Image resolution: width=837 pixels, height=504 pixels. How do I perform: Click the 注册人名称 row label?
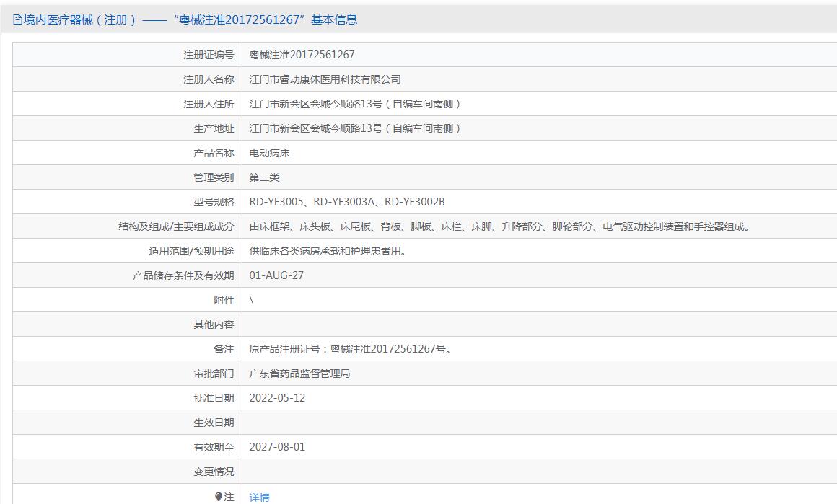point(209,79)
